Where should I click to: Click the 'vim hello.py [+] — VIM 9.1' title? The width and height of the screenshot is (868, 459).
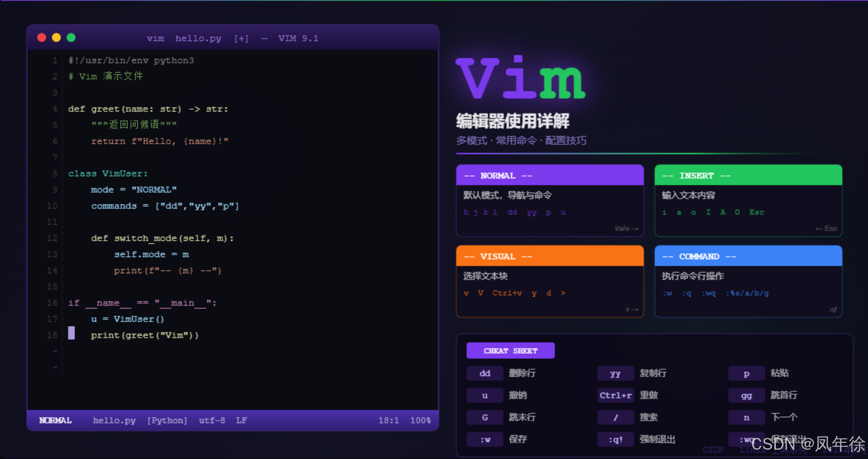pos(232,38)
